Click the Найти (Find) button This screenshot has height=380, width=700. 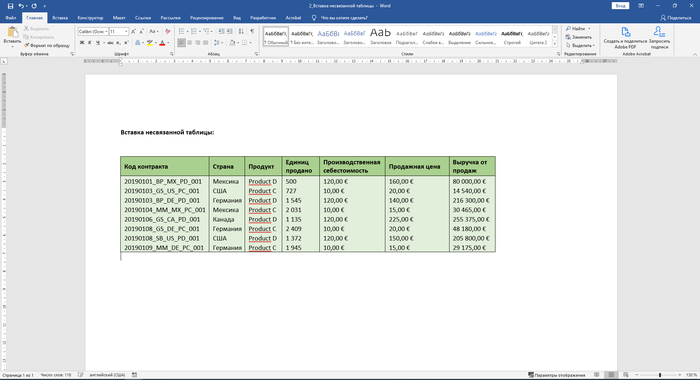click(x=578, y=29)
